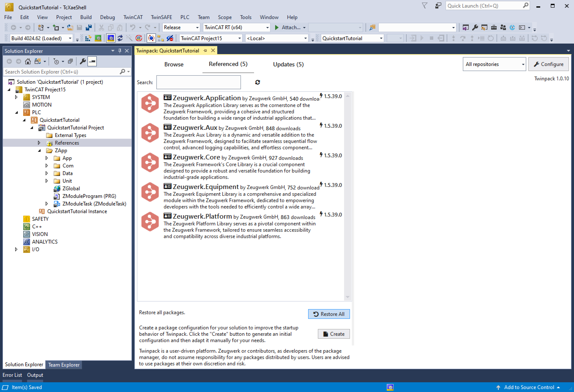Toggle TwinCAT Config Mode blue gear button
Viewport: 574px width, 392px height.
pyautogui.click(x=111, y=38)
